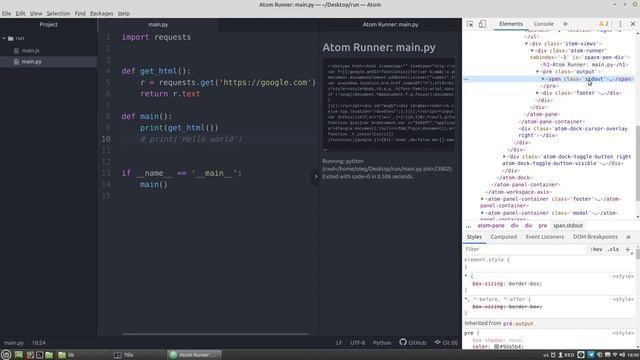Viewport: 640px width, 360px height.
Task: Collapse the run project folder
Action: [4, 38]
